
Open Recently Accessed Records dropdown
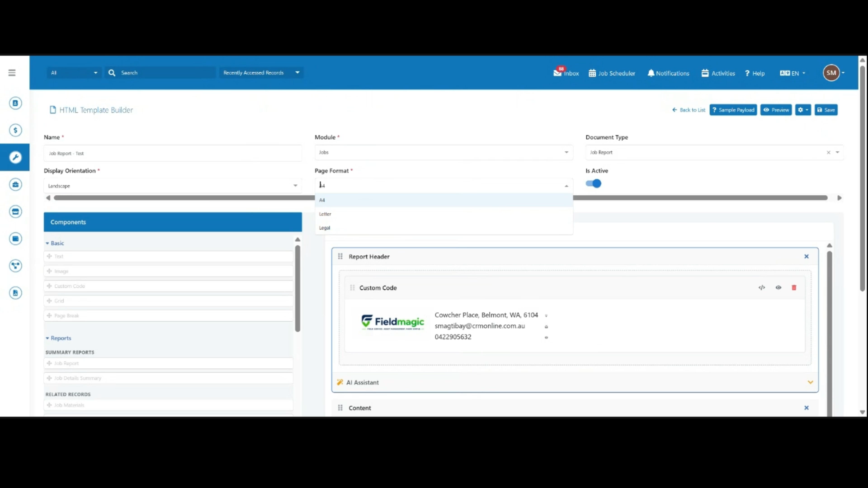pos(261,73)
